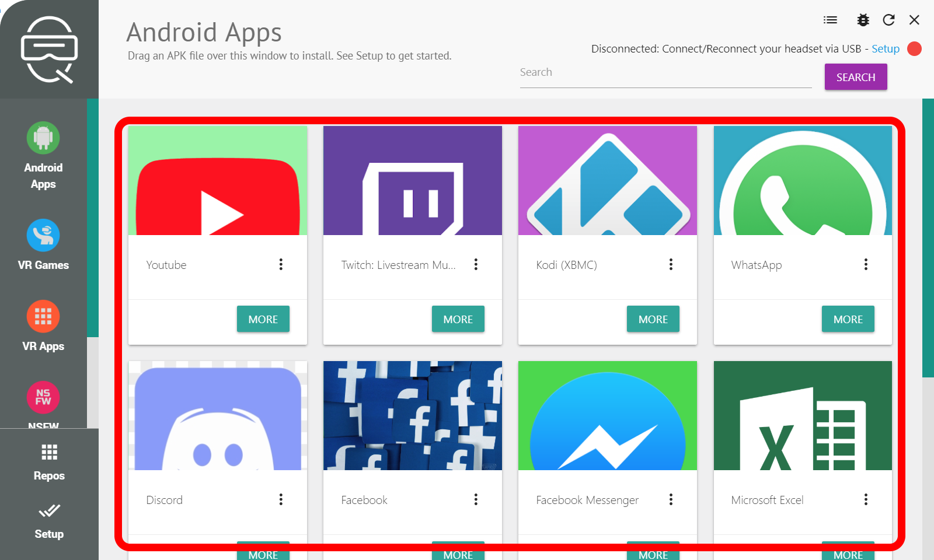This screenshot has height=560, width=934.
Task: Select the Kodi app thumbnail
Action: [608, 181]
